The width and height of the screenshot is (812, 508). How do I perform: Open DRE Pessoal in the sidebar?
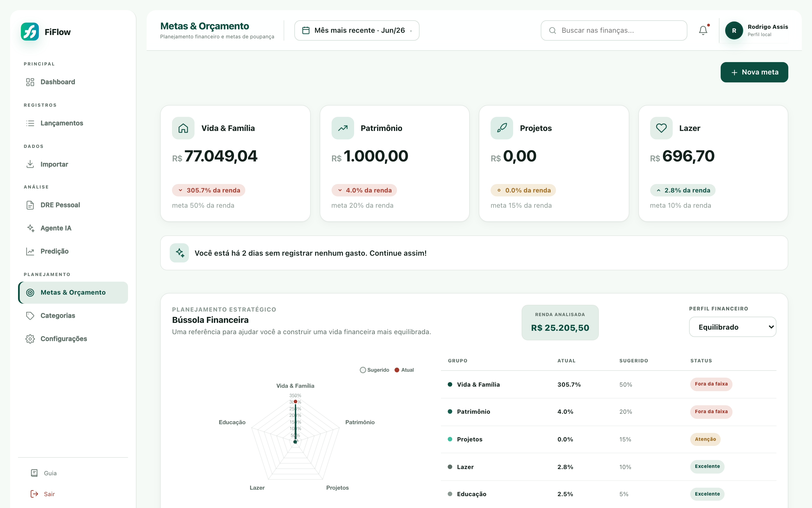[x=73, y=205]
